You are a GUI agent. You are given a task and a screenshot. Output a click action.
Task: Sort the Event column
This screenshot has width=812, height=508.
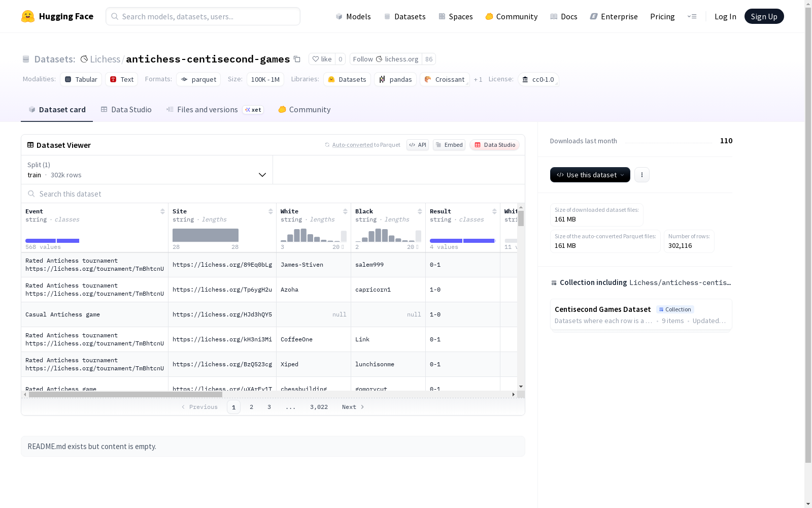pos(162,211)
